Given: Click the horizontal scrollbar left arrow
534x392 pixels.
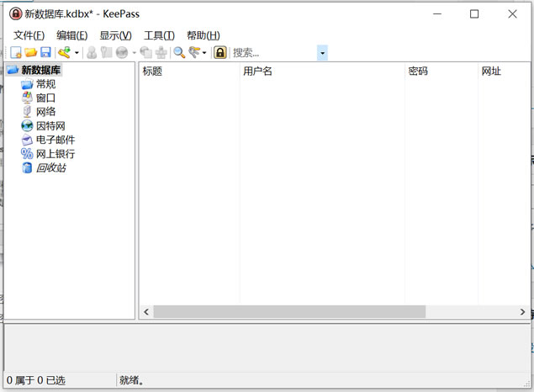Looking at the screenshot, I should pyautogui.click(x=146, y=312).
